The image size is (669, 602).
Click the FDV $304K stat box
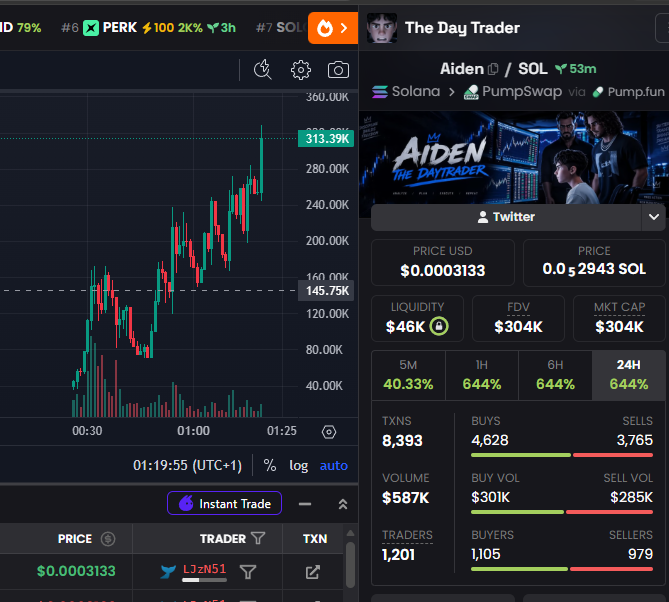point(518,318)
